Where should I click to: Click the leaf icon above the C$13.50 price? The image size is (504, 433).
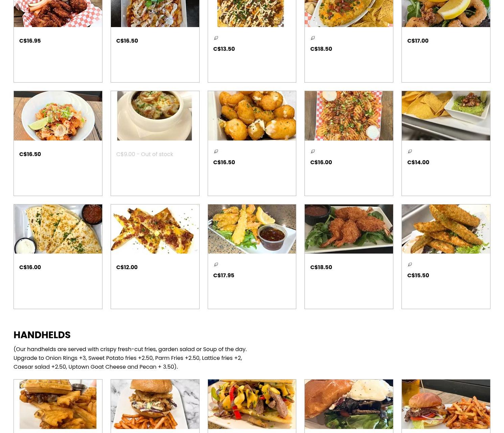pyautogui.click(x=216, y=38)
